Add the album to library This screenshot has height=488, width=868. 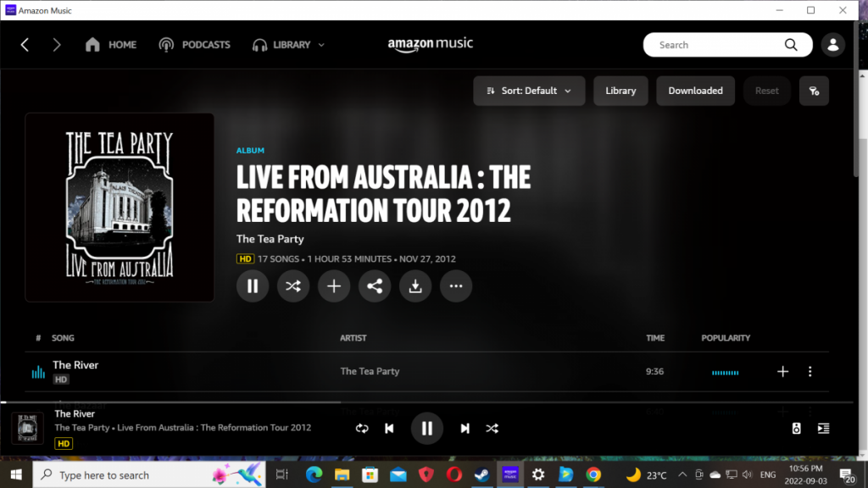pos(334,286)
